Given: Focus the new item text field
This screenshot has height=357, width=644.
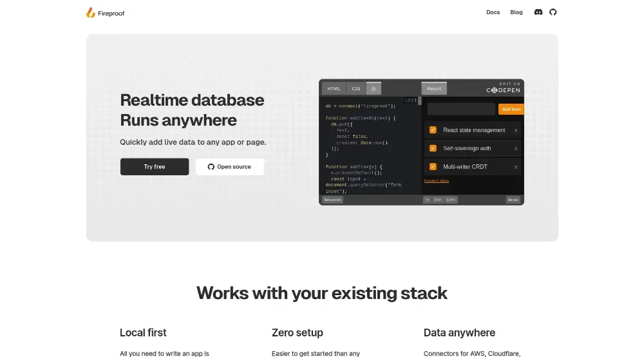Looking at the screenshot, I should pyautogui.click(x=461, y=109).
